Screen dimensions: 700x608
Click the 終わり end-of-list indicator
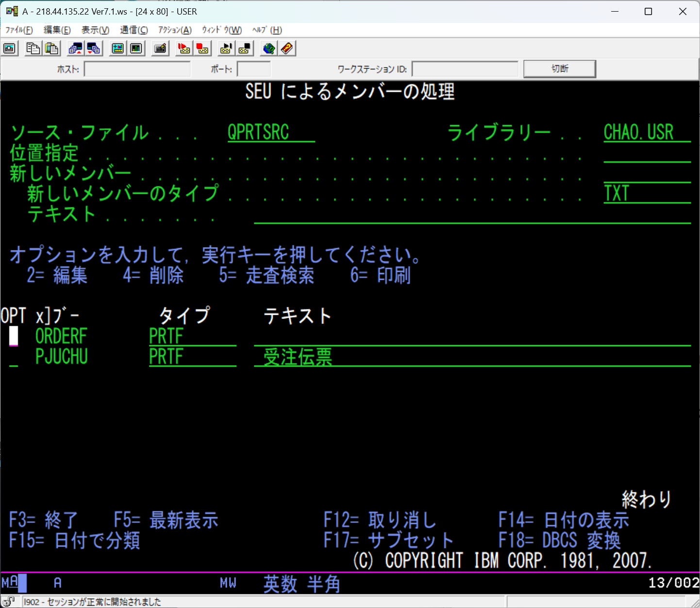pos(647,499)
